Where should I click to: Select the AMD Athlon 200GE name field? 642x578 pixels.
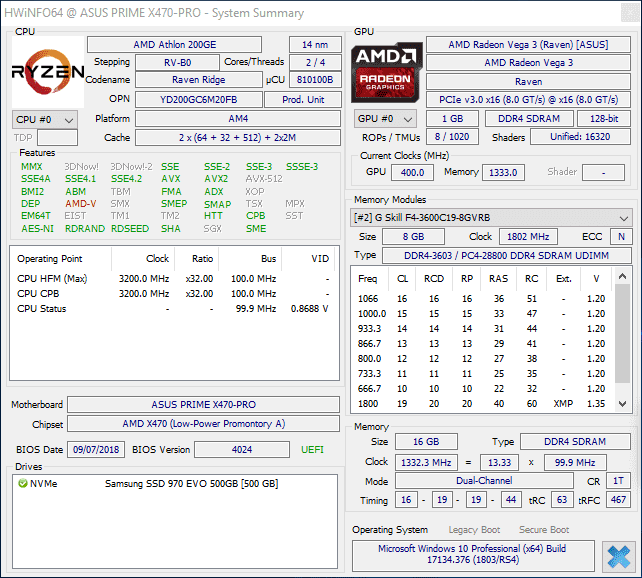point(174,45)
